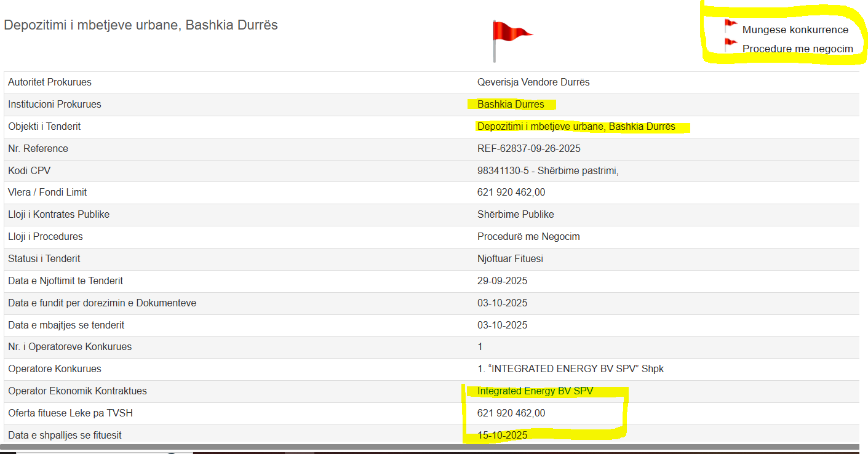Viewport: 868px width, 454px height.
Task: Click the red flag beside Procedure me negocim
Action: 730,44
